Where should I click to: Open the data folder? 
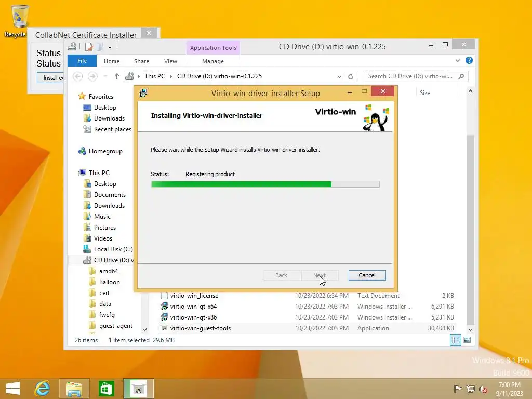tap(105, 303)
